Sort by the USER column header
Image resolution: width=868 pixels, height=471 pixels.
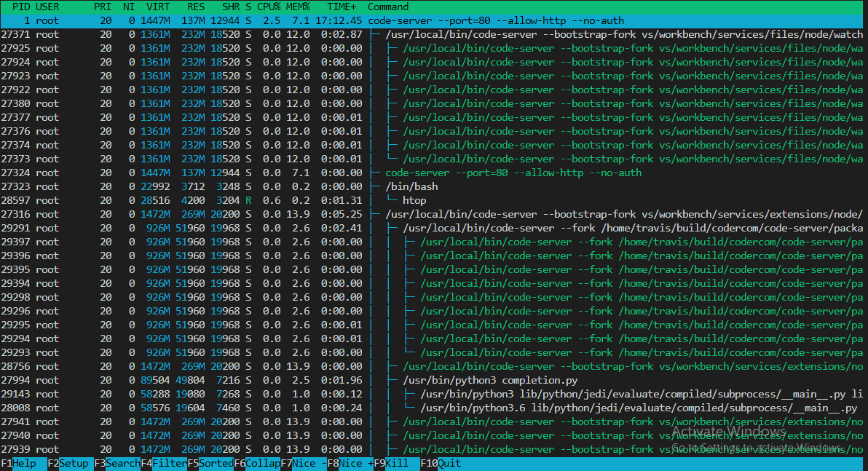click(47, 7)
